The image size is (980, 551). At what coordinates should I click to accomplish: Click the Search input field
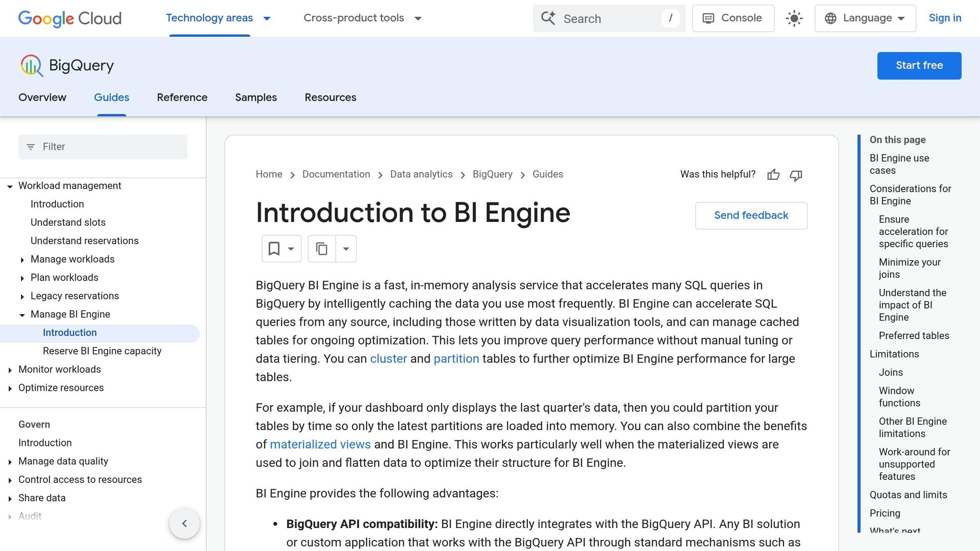pyautogui.click(x=609, y=19)
